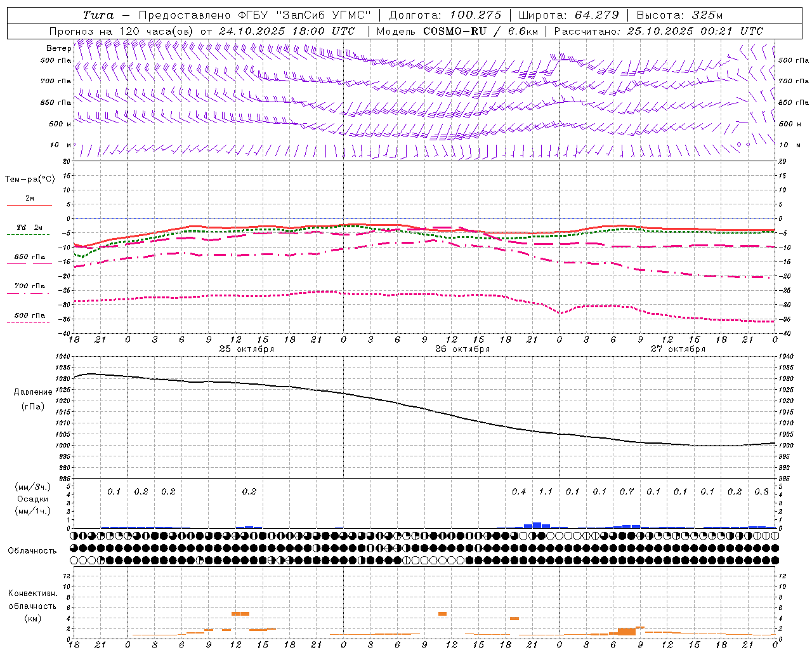The width and height of the screenshot is (812, 650).
Task: Click the solid red 2м legend line sample
Action: tap(29, 206)
